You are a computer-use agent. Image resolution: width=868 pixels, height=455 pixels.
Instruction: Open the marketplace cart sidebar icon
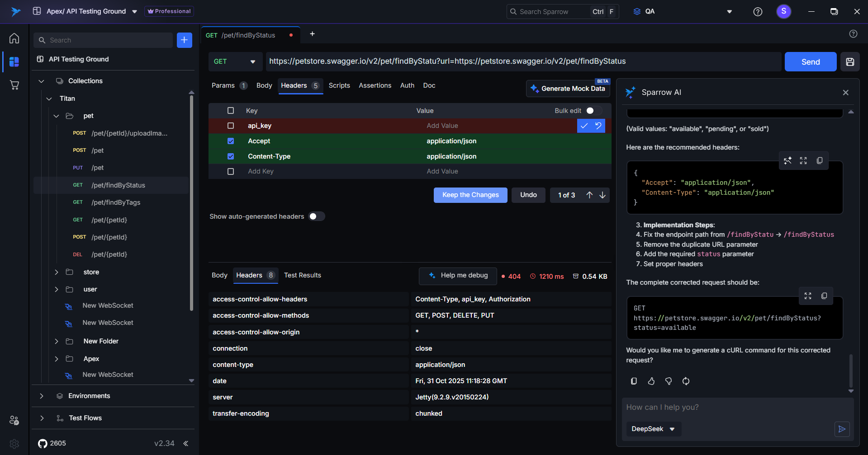[x=14, y=85]
